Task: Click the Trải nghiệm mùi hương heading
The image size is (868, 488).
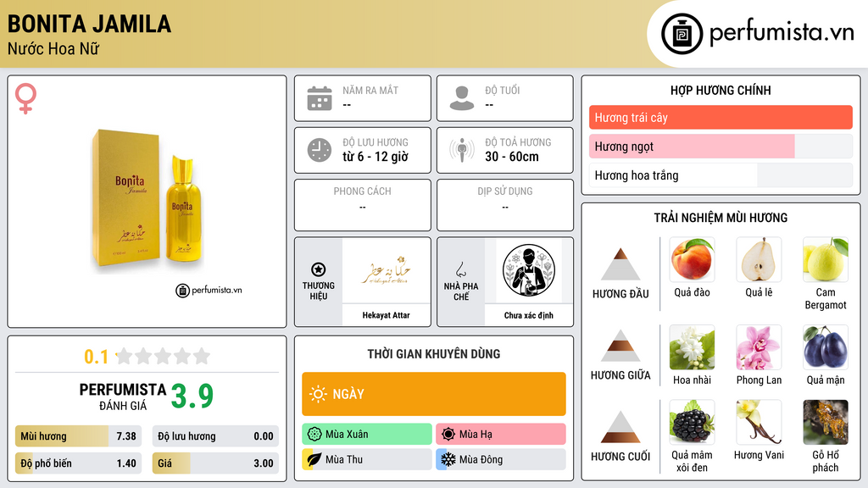Action: [721, 218]
